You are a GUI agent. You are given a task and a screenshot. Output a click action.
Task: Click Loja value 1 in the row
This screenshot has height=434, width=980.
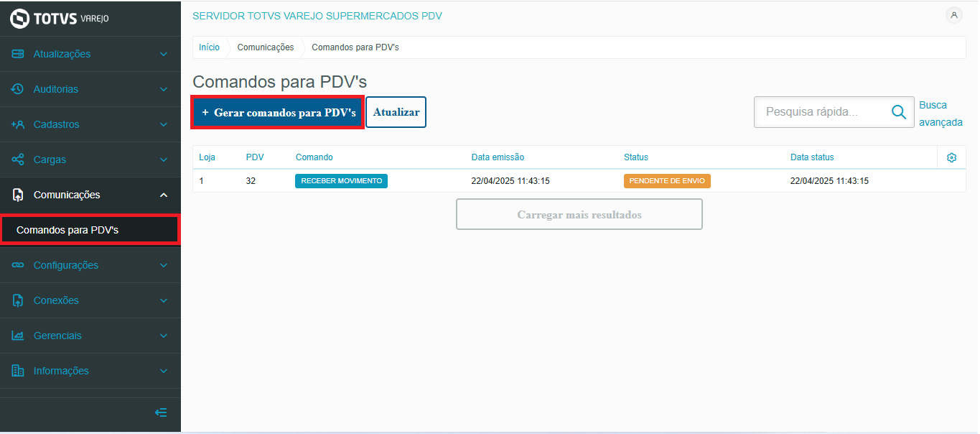tap(202, 181)
